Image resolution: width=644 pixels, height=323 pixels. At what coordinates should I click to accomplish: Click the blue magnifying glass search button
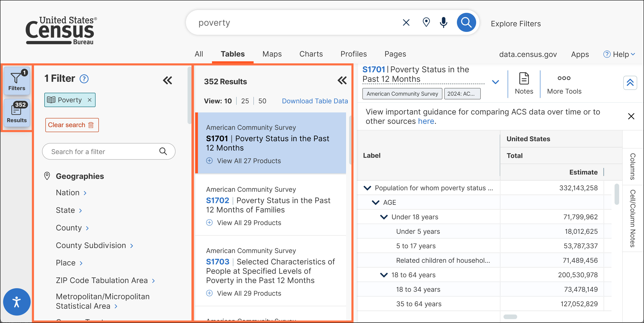tap(466, 23)
